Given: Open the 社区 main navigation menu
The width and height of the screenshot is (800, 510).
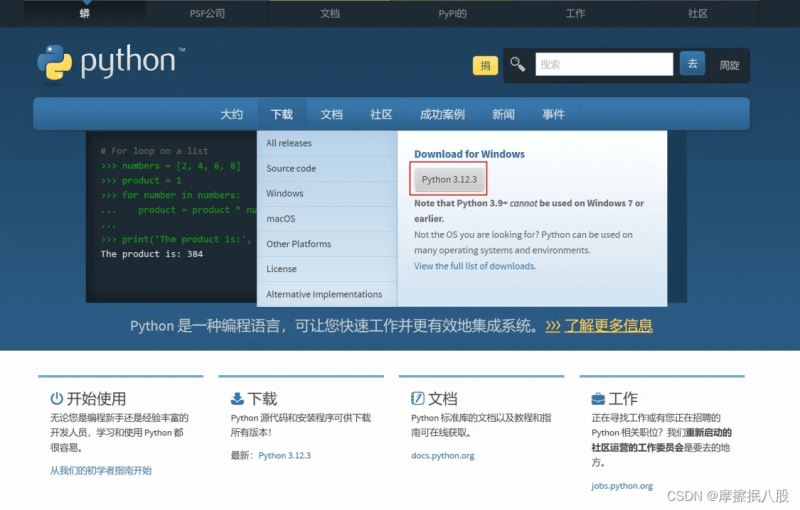Looking at the screenshot, I should tap(381, 114).
